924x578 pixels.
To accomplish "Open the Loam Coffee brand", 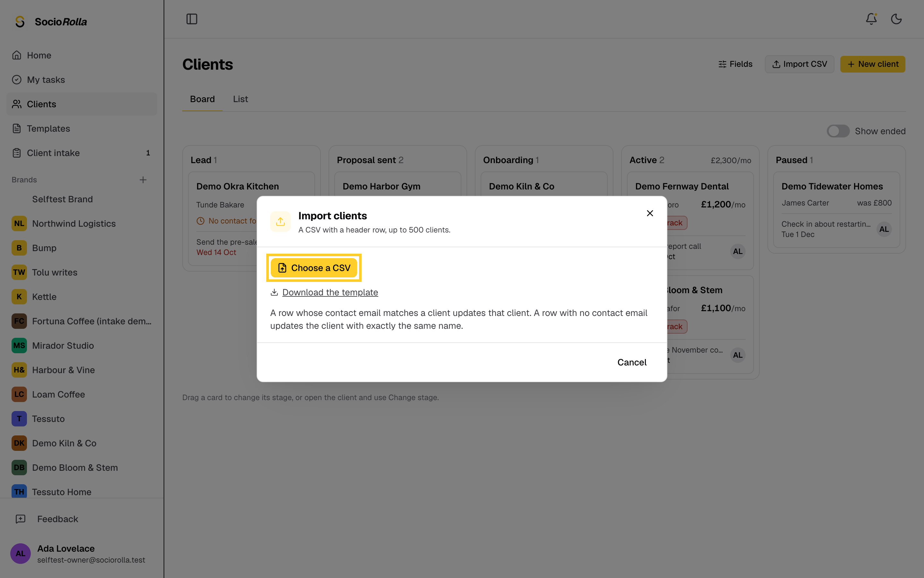I will click(x=82, y=394).
